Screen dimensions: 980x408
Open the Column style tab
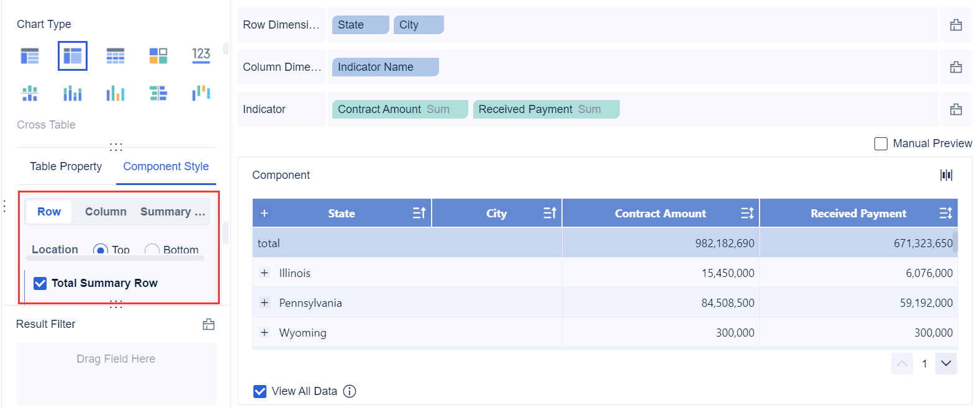(106, 212)
